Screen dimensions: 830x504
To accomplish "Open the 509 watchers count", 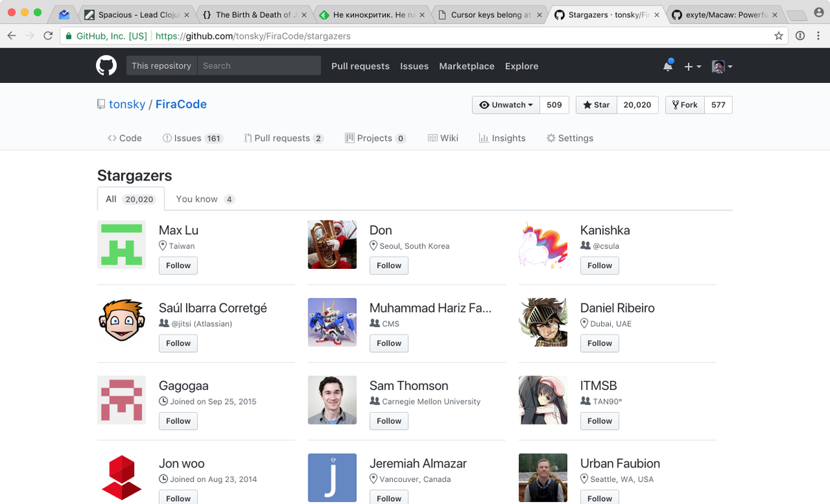I will click(x=554, y=105).
